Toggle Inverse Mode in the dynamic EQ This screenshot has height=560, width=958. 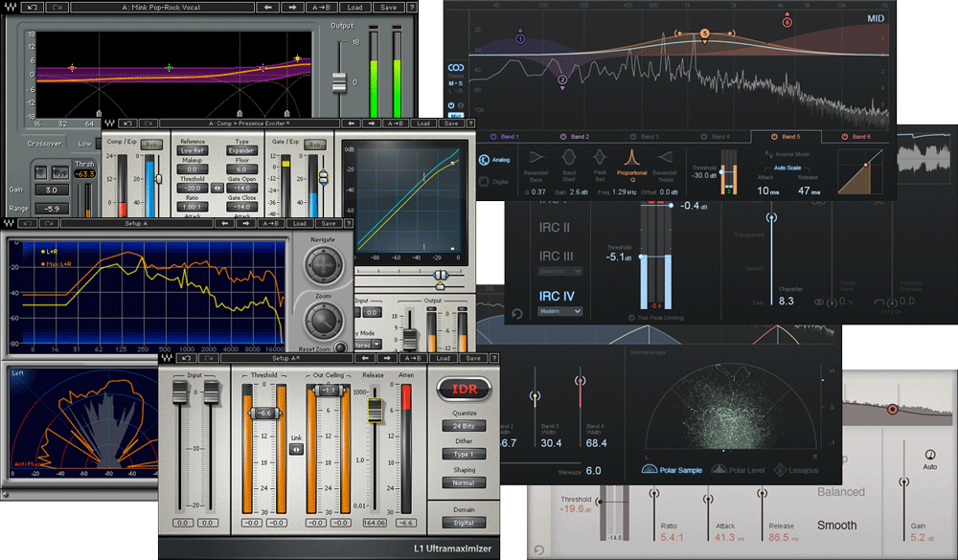click(x=787, y=154)
